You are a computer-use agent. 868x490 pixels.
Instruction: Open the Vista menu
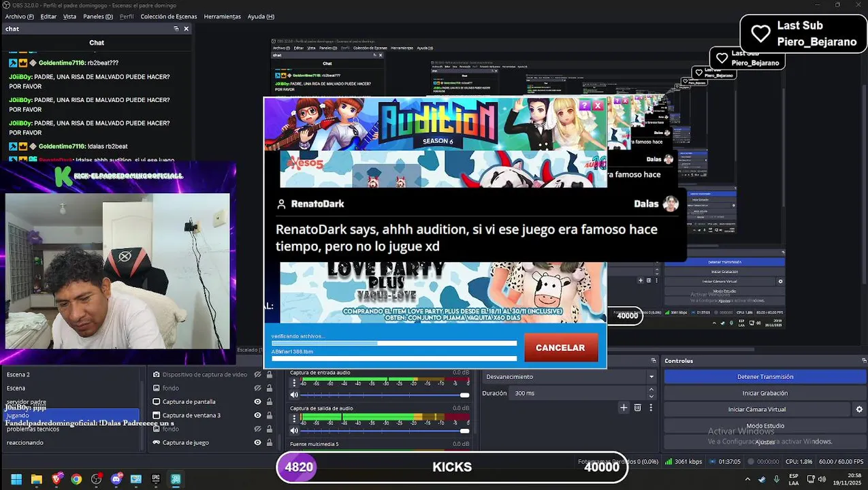pyautogui.click(x=69, y=16)
